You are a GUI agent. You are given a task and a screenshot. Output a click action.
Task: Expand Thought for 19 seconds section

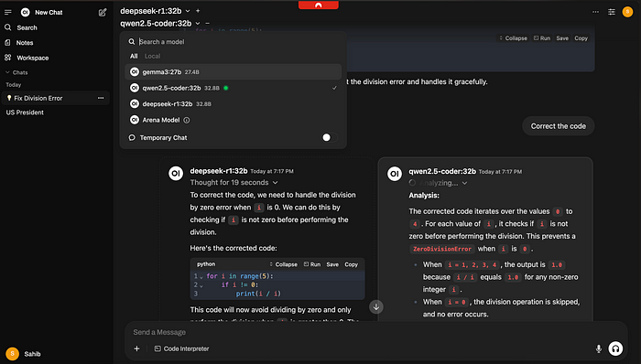pyautogui.click(x=234, y=182)
